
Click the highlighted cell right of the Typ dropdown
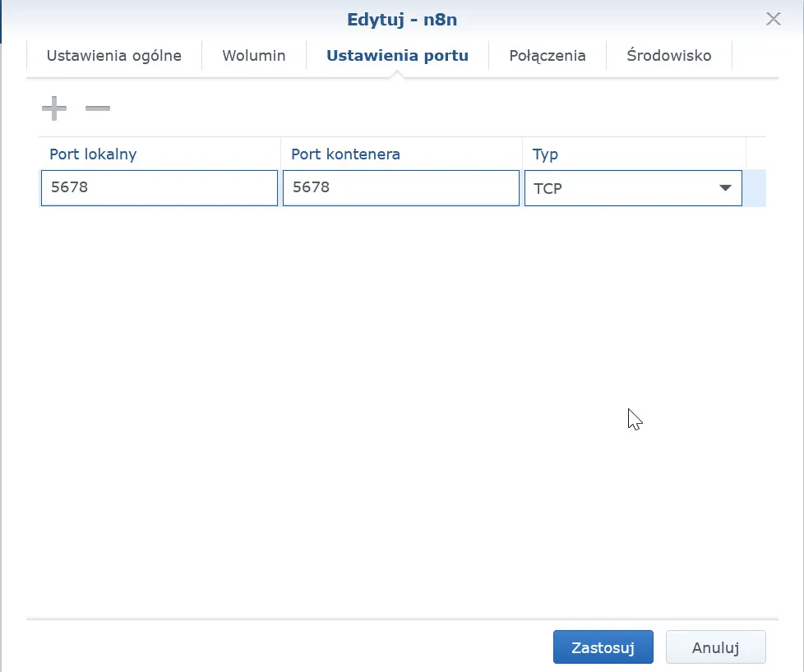(x=755, y=188)
